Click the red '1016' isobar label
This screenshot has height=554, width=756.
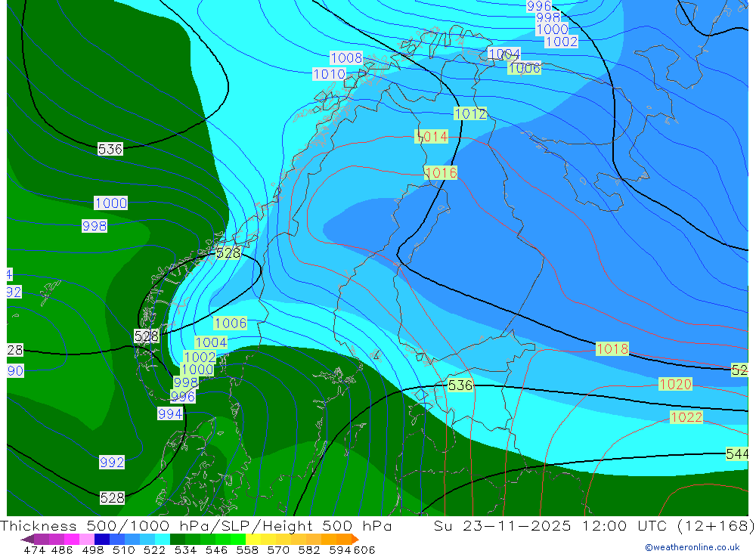point(441,172)
